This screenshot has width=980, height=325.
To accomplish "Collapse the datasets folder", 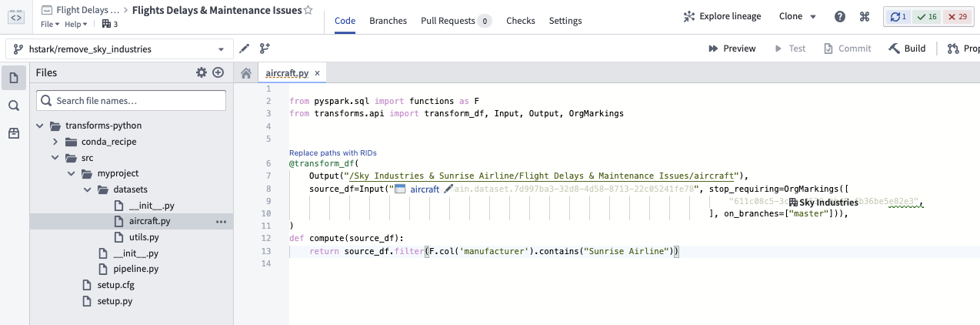I will 87,189.
